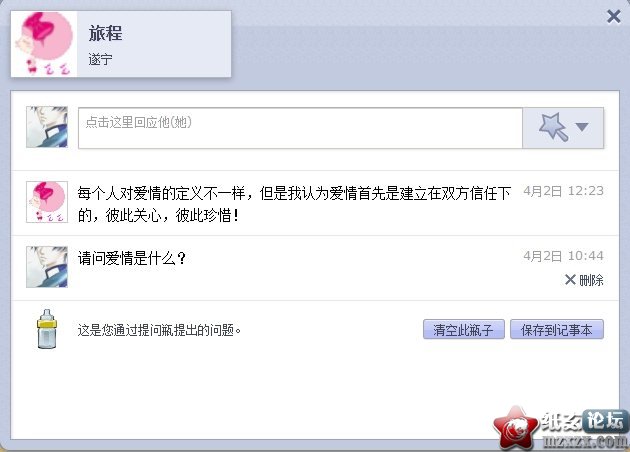This screenshot has width=630, height=452.
Task: Click the pink avatar beside the love-definition reply
Action: pos(47,202)
